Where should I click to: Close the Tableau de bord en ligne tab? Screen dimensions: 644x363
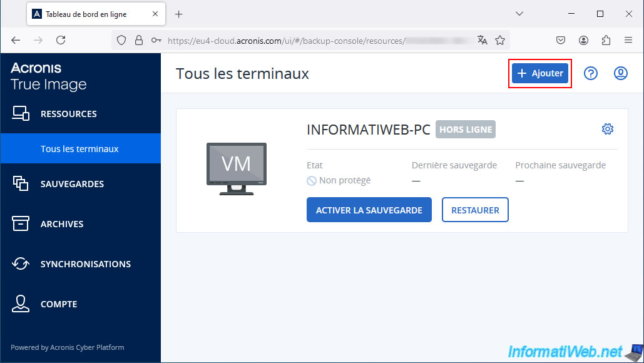click(155, 14)
